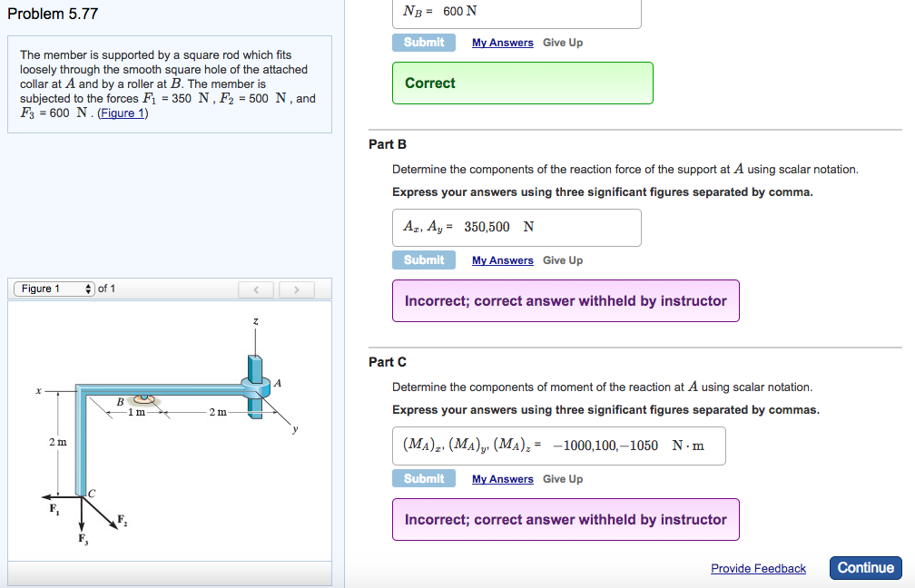Submit the Part C moment answer
Image resolution: width=915 pixels, height=588 pixels.
(x=423, y=478)
